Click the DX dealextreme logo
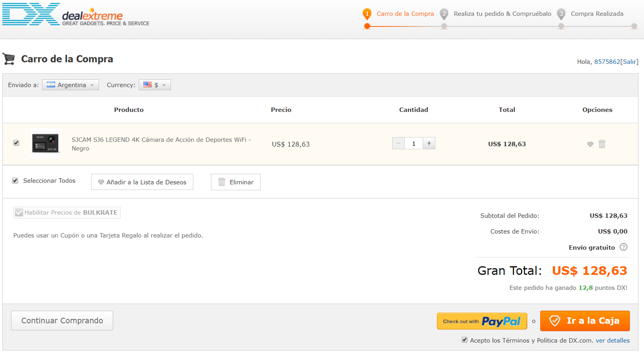The width and height of the screenshot is (644, 354). coord(76,14)
